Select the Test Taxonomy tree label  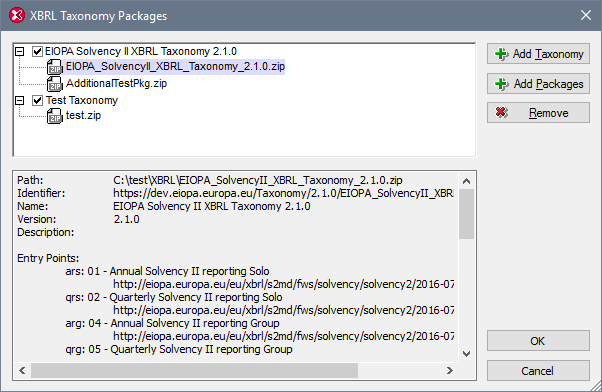[82, 100]
